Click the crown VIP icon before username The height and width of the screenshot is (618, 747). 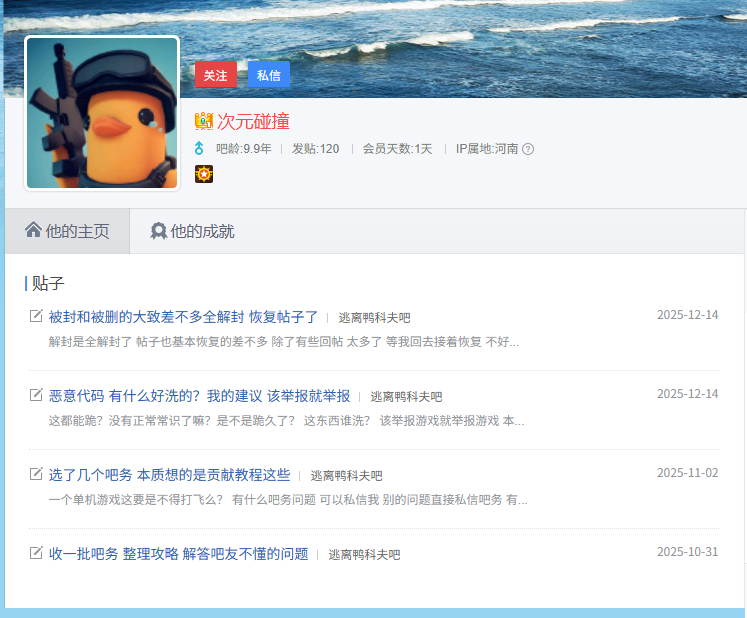click(204, 122)
